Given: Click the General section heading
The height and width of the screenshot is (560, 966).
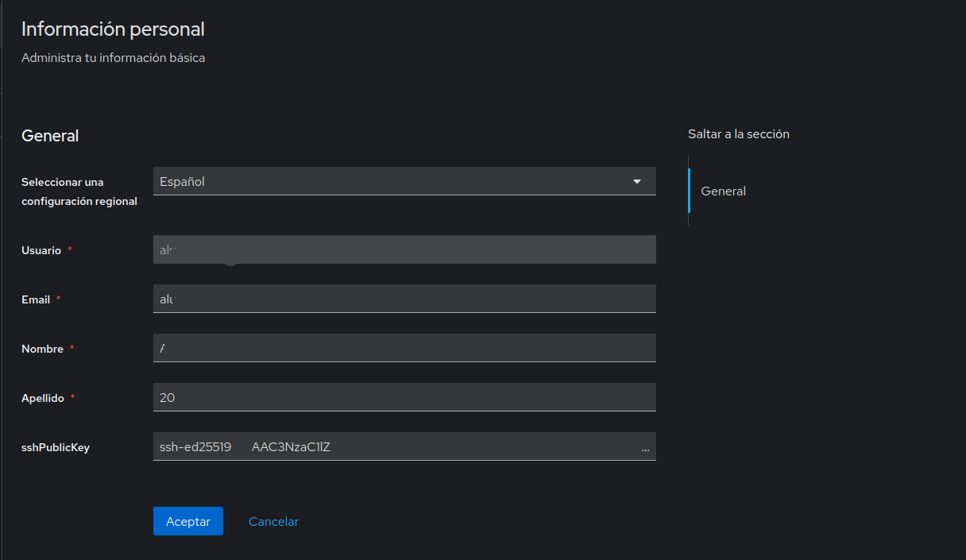Looking at the screenshot, I should coord(50,136).
